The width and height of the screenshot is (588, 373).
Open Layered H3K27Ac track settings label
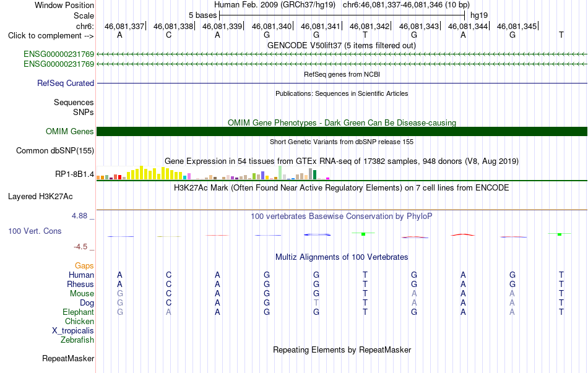click(x=40, y=197)
